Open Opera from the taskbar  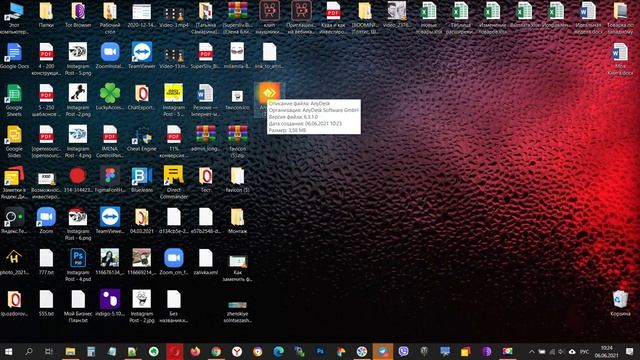click(x=175, y=351)
